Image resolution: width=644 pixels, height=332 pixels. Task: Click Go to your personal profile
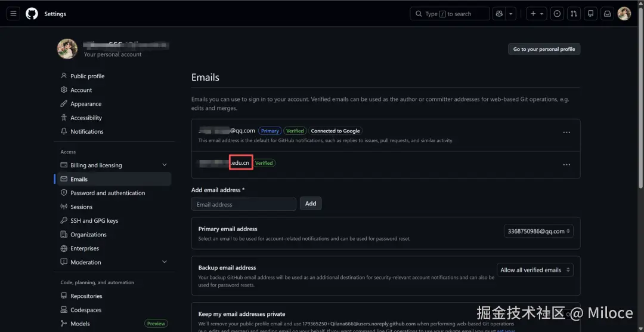[544, 49]
